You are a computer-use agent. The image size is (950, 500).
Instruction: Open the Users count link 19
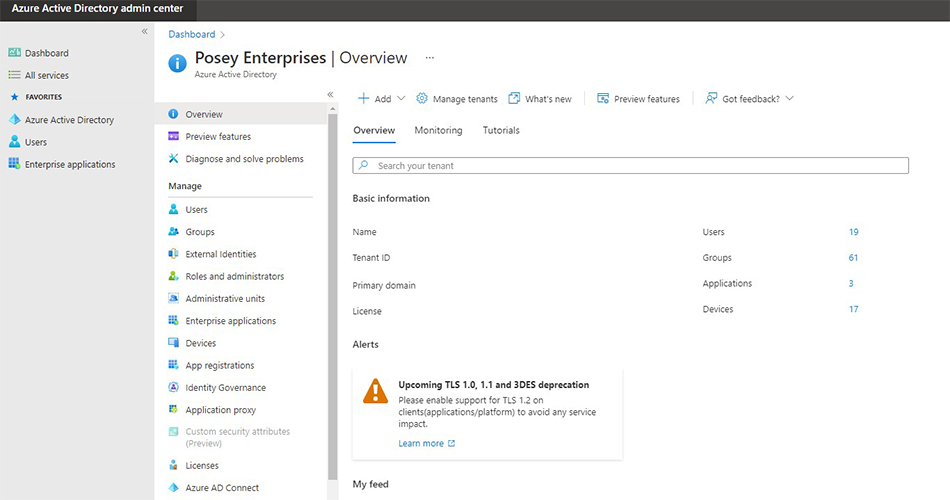(853, 232)
